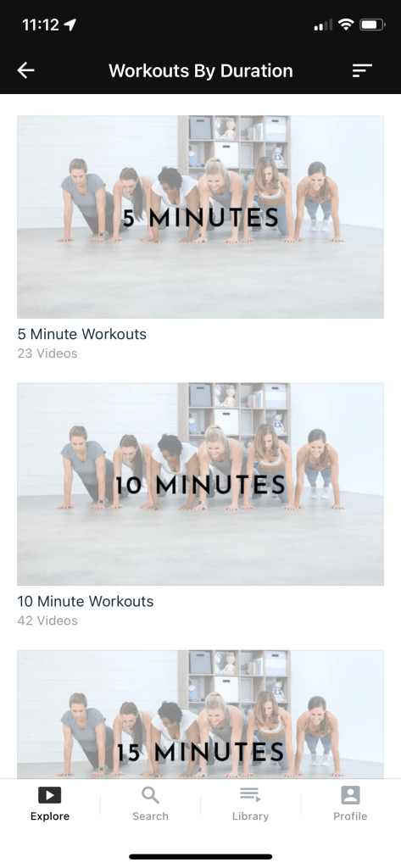
Task: Select the 5 Minute Workouts title
Action: coord(82,334)
